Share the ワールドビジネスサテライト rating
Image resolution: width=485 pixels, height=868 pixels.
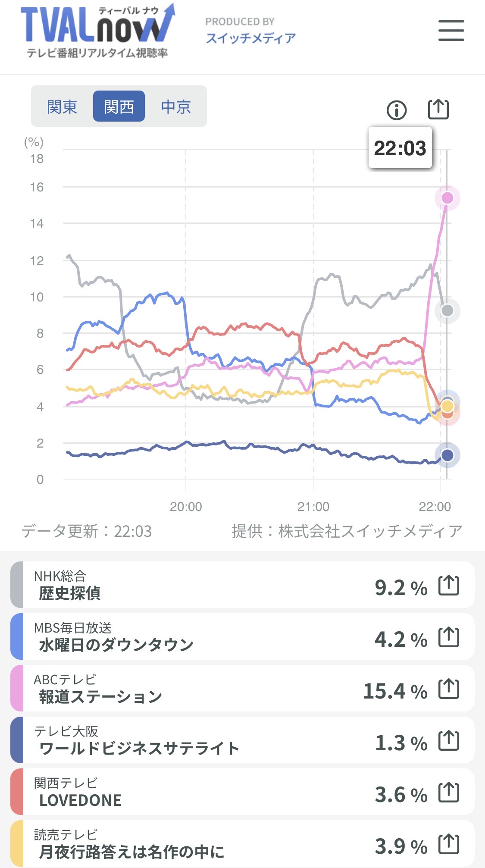point(448,741)
